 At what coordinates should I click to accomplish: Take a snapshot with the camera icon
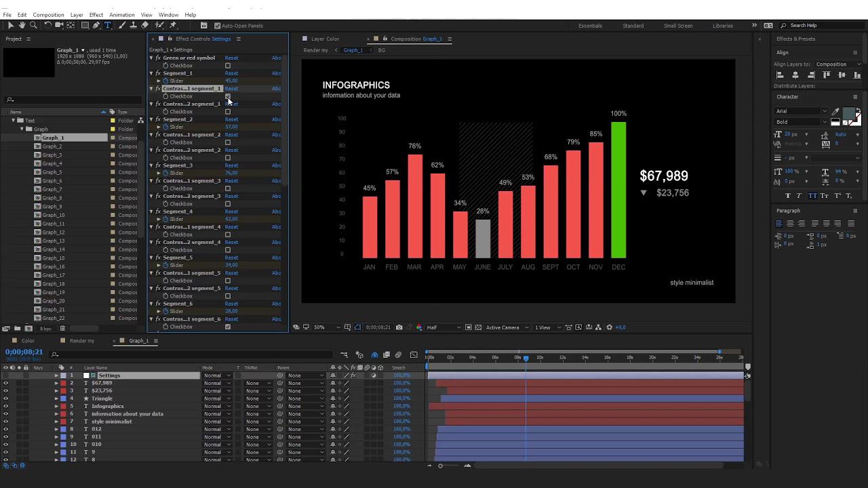pos(399,327)
